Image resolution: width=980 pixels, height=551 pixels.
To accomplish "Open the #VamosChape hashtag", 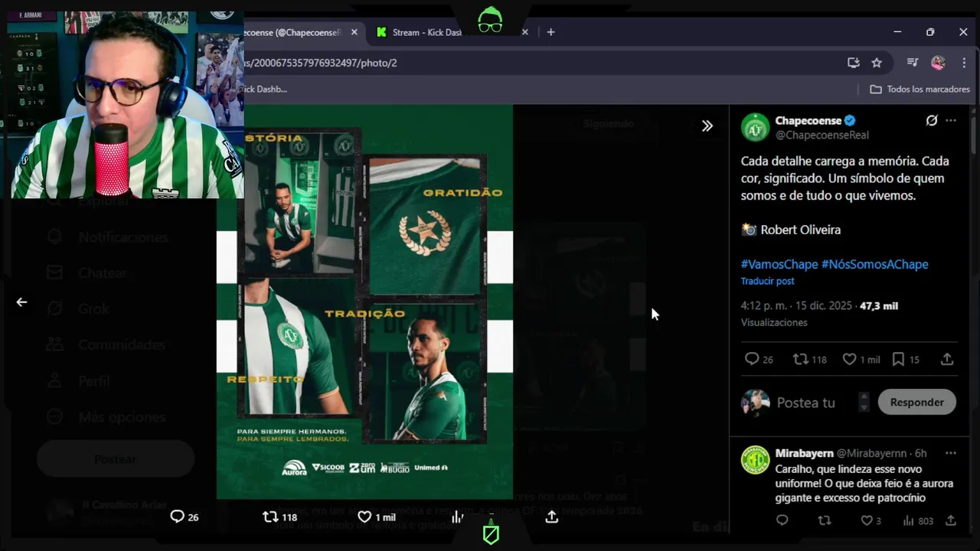I will (779, 264).
